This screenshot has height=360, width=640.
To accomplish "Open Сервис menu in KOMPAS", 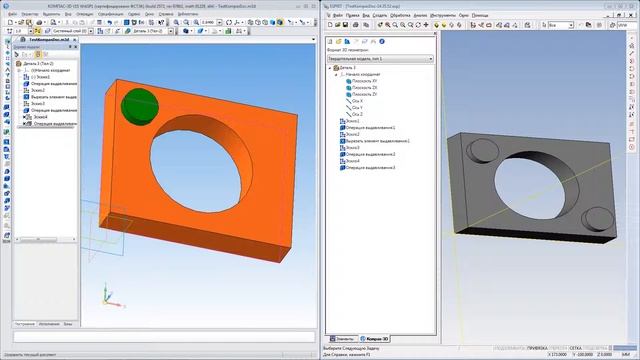I will (134, 14).
